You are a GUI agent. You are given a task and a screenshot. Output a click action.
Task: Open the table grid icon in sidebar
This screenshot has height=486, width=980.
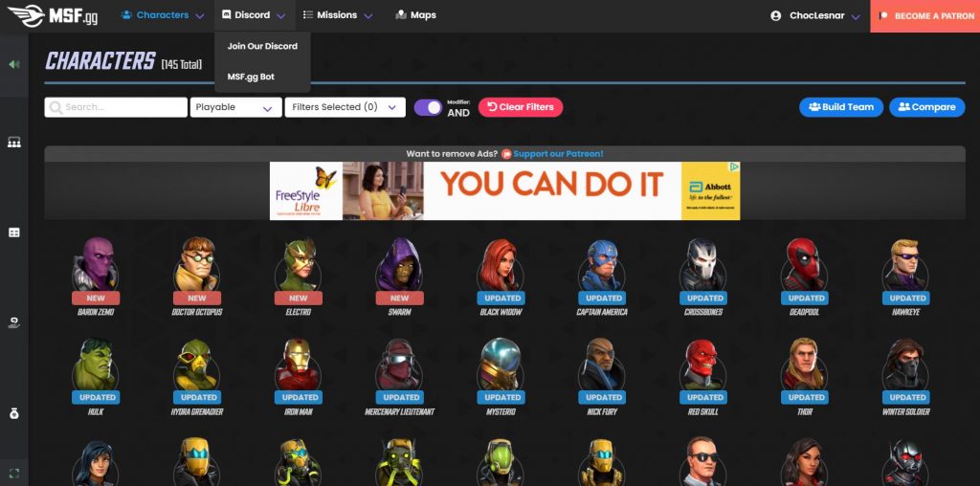pyautogui.click(x=13, y=232)
